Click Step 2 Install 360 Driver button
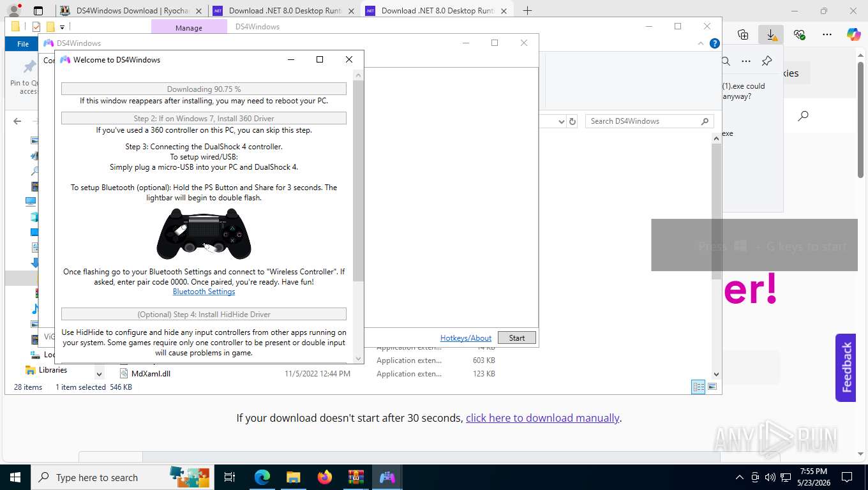This screenshot has width=868, height=490. tap(204, 118)
